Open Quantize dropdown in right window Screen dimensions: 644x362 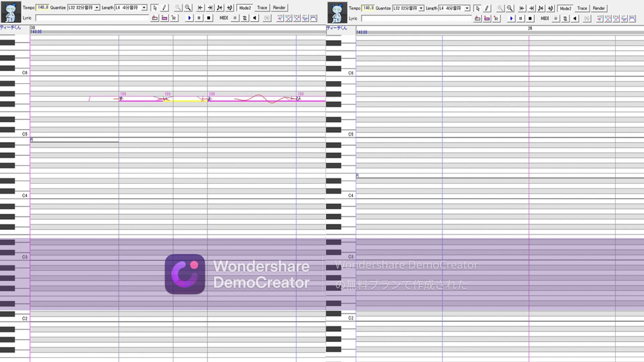tap(421, 8)
